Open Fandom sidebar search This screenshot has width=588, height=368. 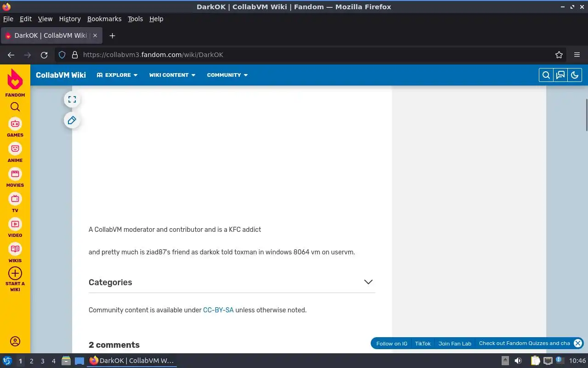[15, 107]
